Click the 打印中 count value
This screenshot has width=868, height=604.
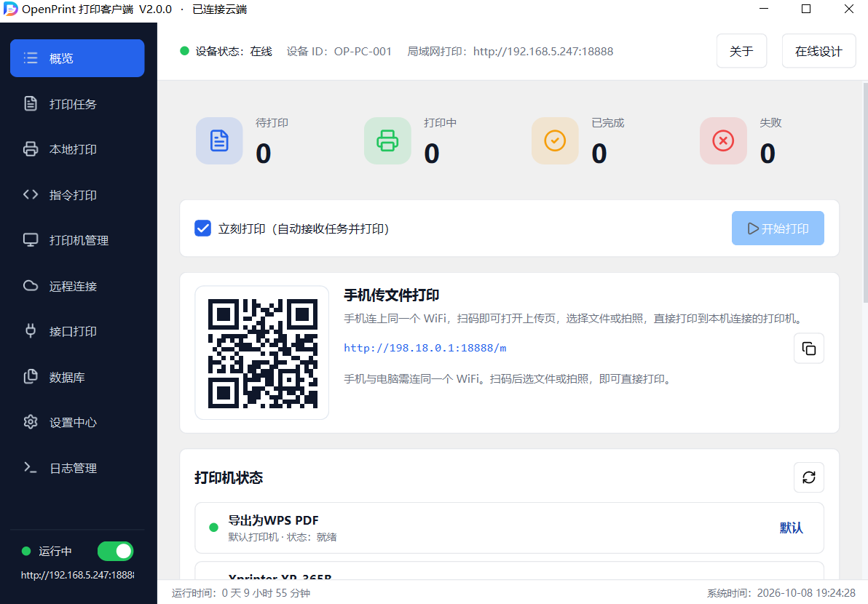[432, 154]
